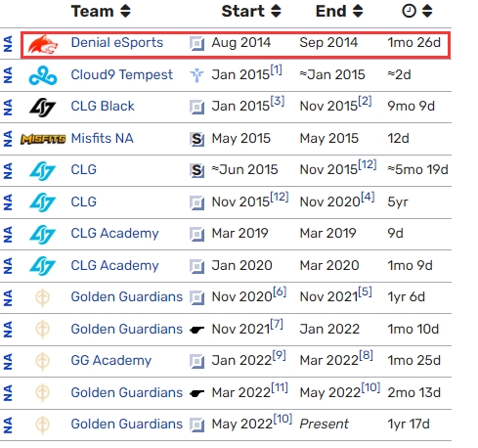Screen dimensions: 478x448
Task: Open the Cloud9 Tempest team link
Action: [x=122, y=74]
